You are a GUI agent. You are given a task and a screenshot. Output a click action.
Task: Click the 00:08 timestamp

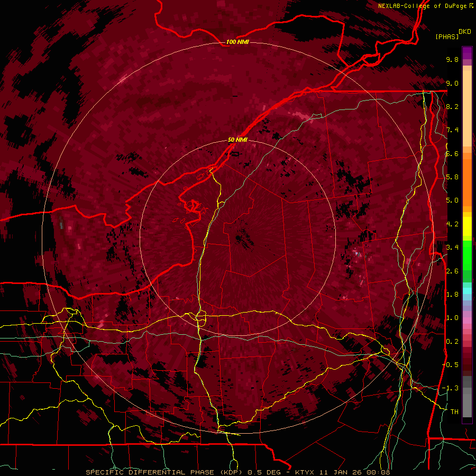(378, 472)
